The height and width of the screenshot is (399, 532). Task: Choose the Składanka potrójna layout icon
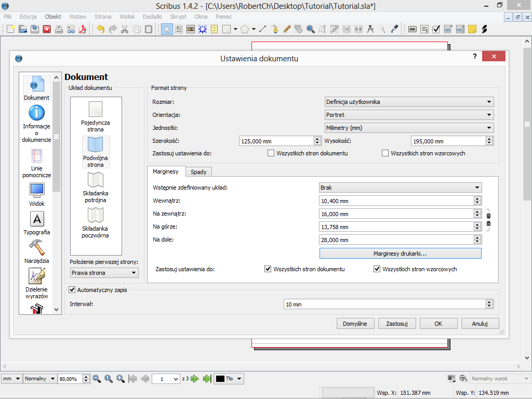point(96,180)
